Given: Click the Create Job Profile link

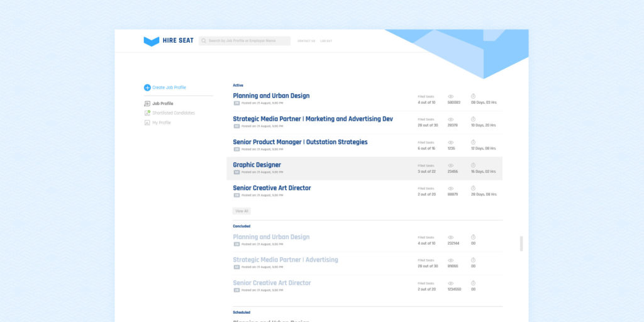Looking at the screenshot, I should tap(169, 87).
